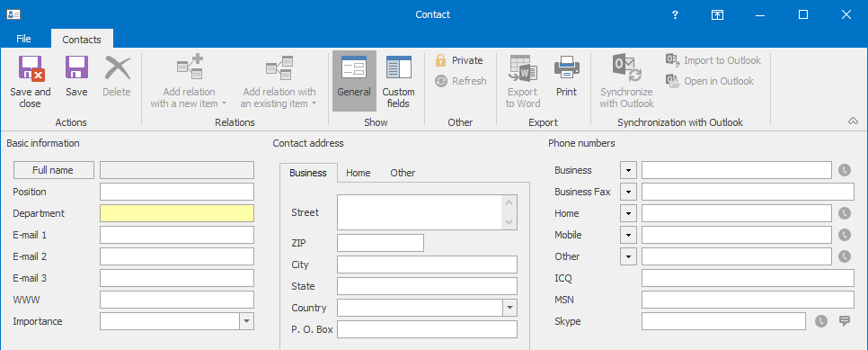
Task: Click the Mobile number field
Action: (x=737, y=235)
